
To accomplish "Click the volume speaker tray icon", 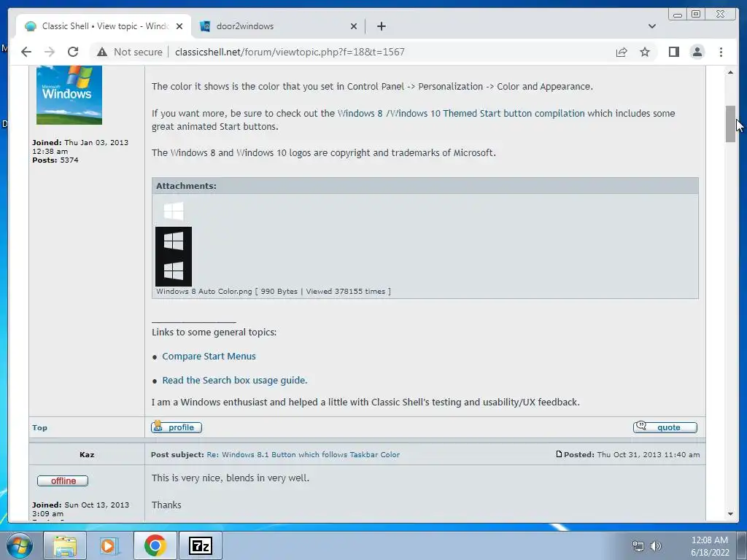I will coord(656,546).
